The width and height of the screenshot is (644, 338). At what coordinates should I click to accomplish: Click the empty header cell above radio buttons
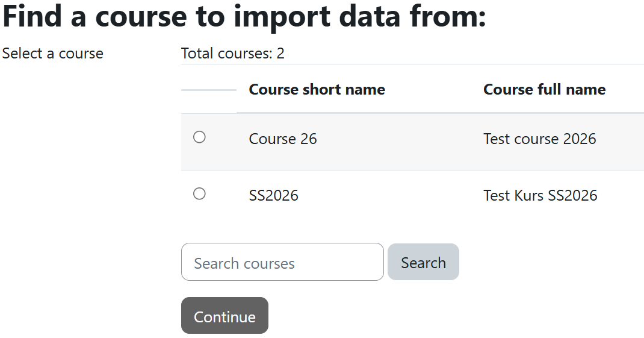click(x=208, y=90)
